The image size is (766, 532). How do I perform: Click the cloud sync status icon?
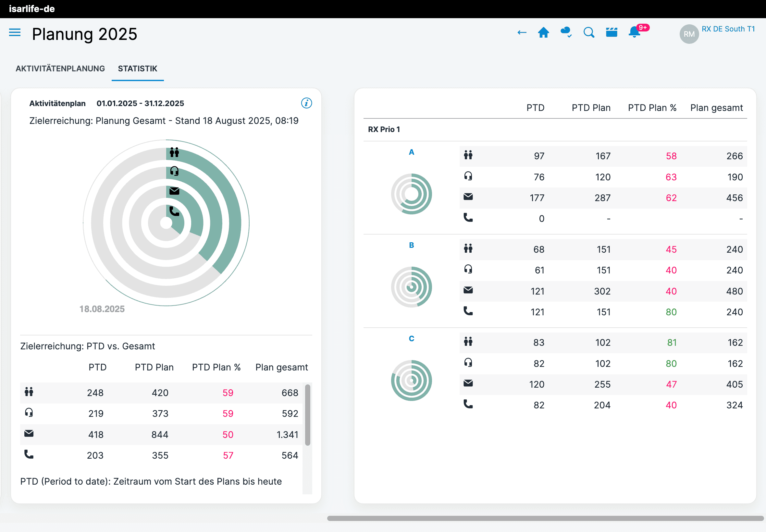click(566, 32)
